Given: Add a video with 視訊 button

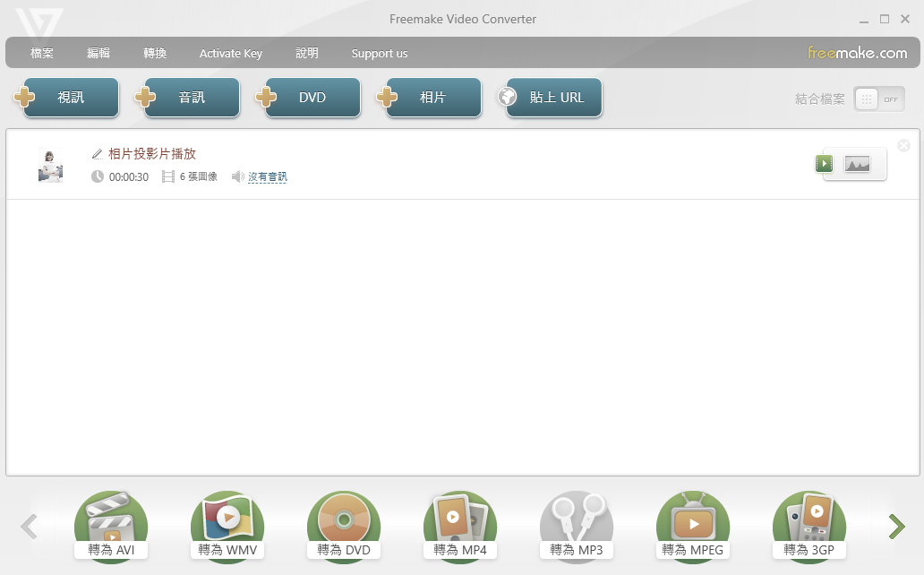Looking at the screenshot, I should [x=71, y=98].
